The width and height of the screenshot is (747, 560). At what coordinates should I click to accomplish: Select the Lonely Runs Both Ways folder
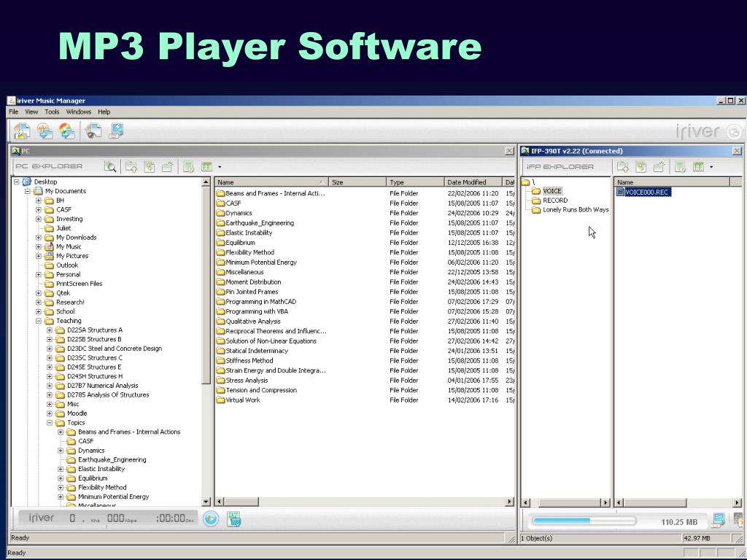click(576, 209)
